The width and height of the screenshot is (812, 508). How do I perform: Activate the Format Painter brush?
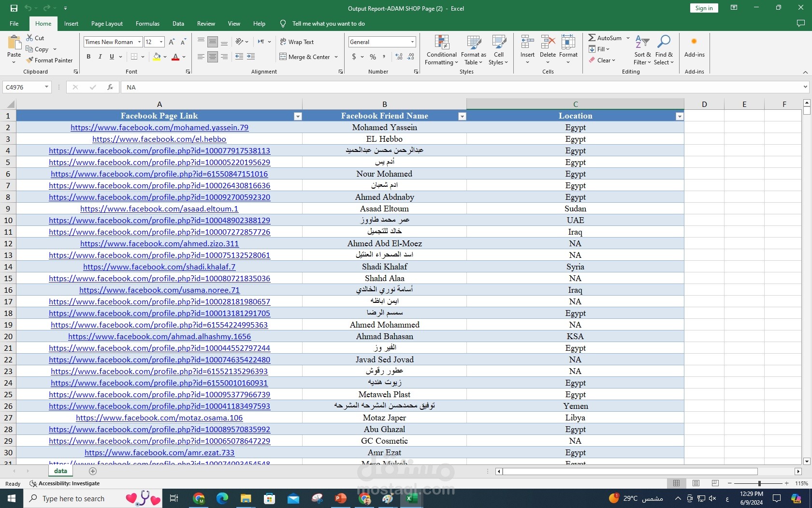click(x=30, y=60)
